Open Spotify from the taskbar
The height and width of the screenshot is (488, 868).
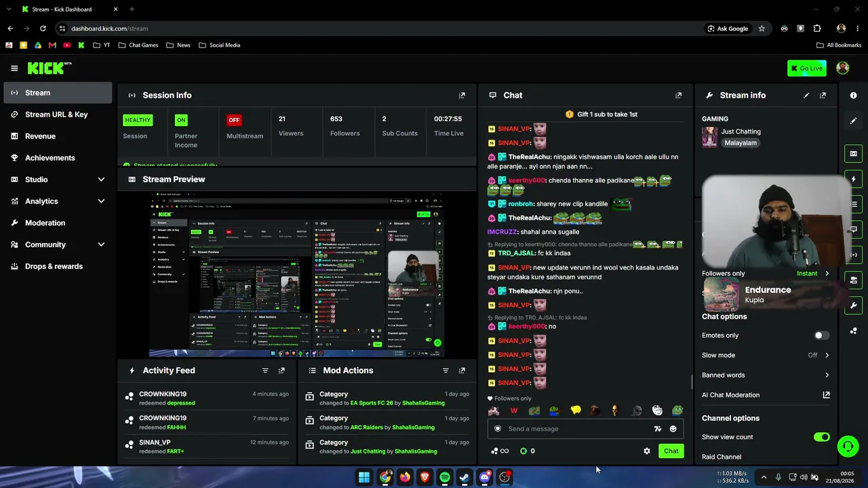445,477
